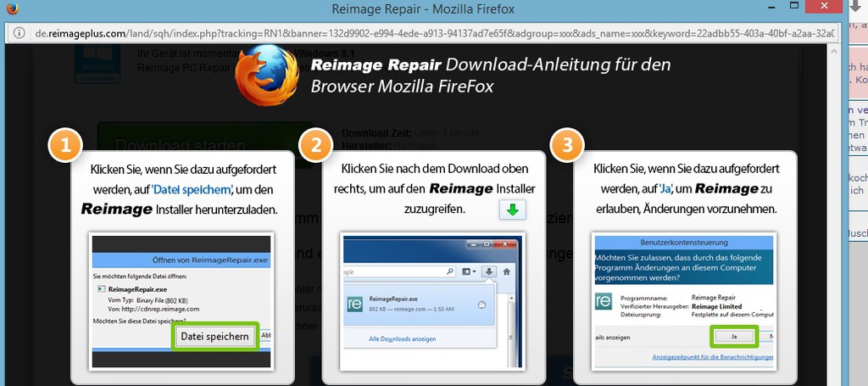Open site information icon in address bar

(19, 33)
